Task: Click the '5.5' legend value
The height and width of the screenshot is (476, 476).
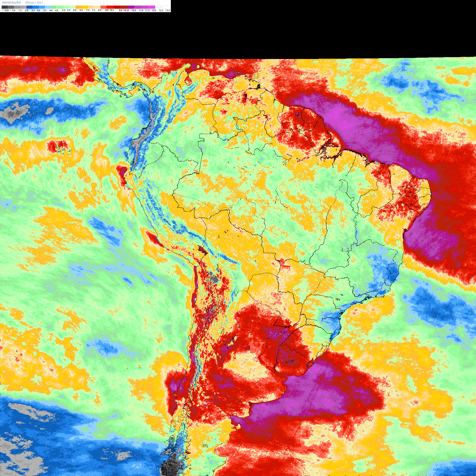Action: (x=69, y=10)
